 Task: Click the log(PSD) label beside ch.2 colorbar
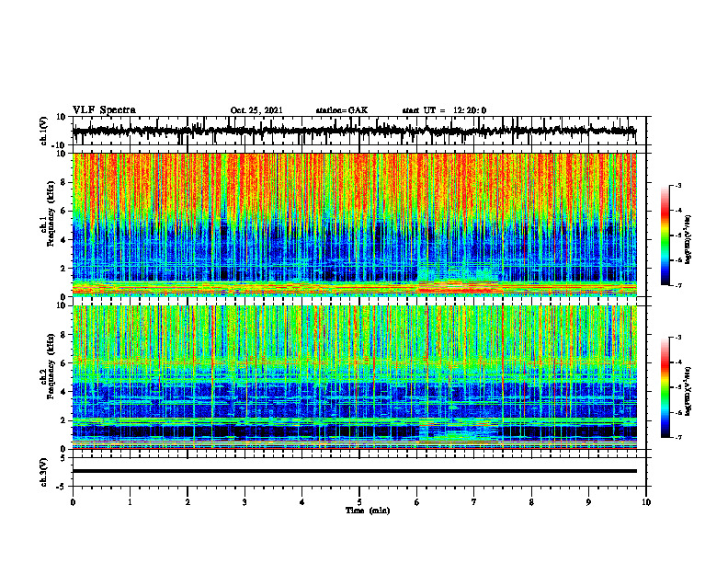click(688, 391)
